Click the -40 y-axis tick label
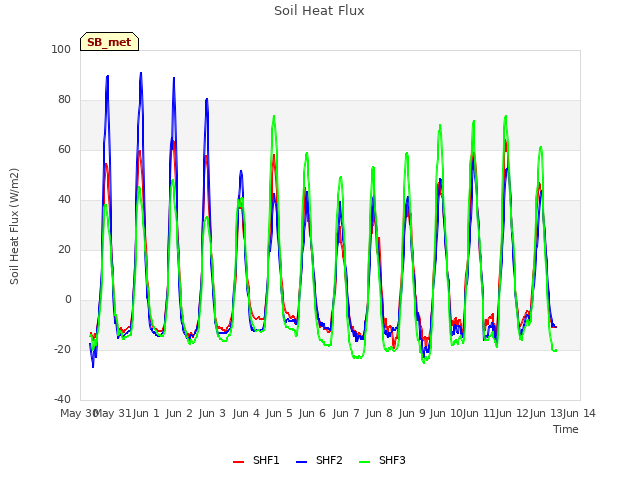640x480 pixels. point(62,399)
